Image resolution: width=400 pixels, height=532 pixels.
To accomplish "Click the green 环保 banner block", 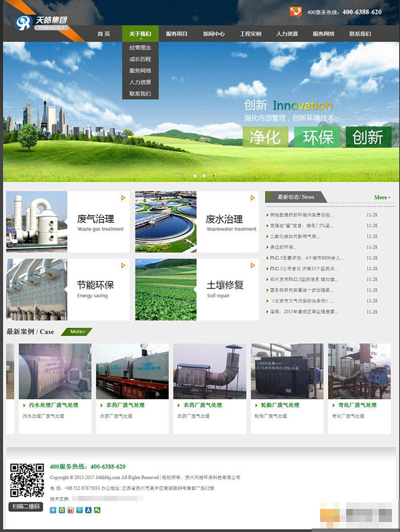I will coord(318,138).
